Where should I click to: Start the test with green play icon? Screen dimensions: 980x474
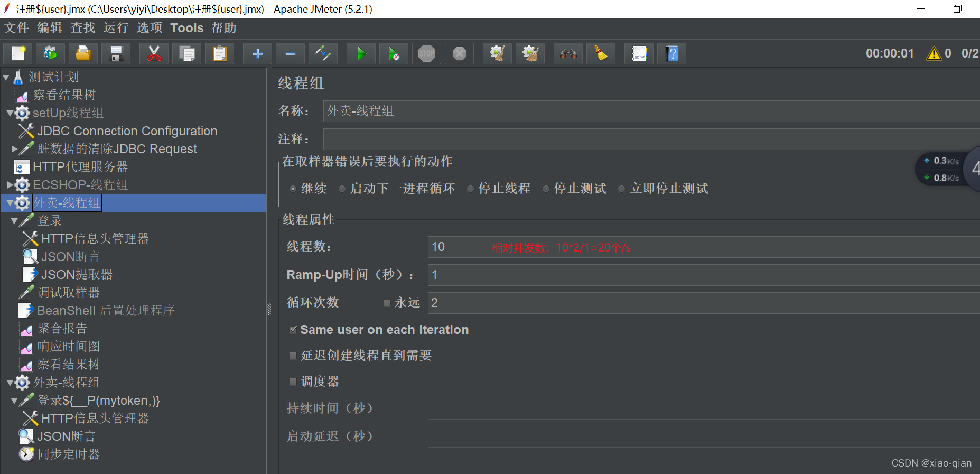361,53
